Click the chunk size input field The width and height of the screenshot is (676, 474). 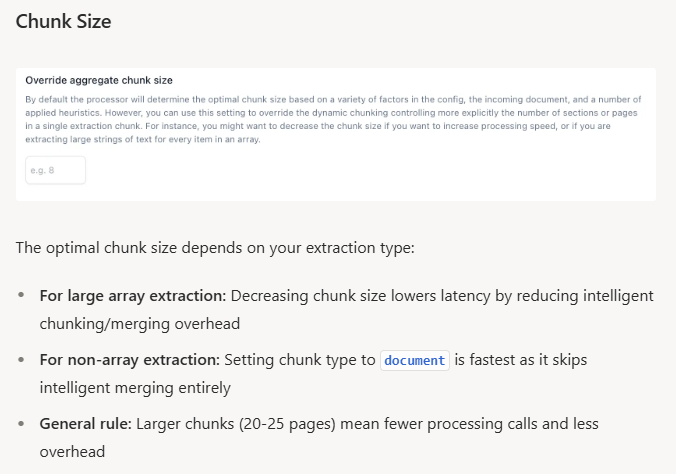pos(56,170)
